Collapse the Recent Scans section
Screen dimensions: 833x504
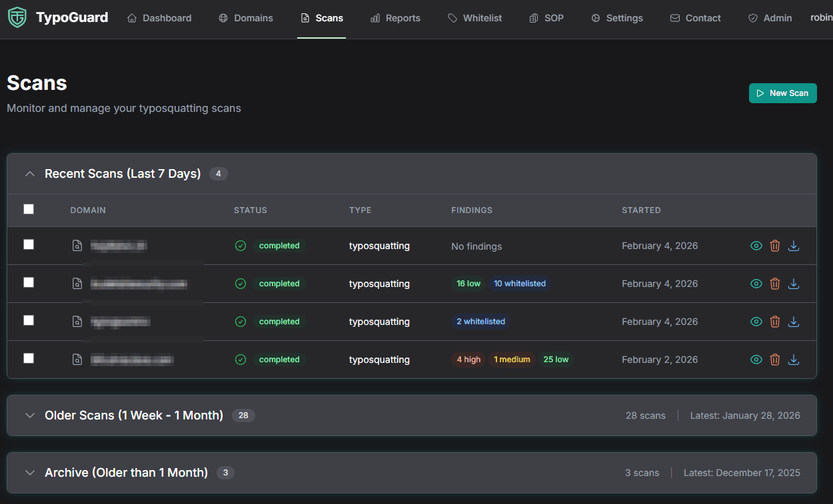click(x=29, y=174)
